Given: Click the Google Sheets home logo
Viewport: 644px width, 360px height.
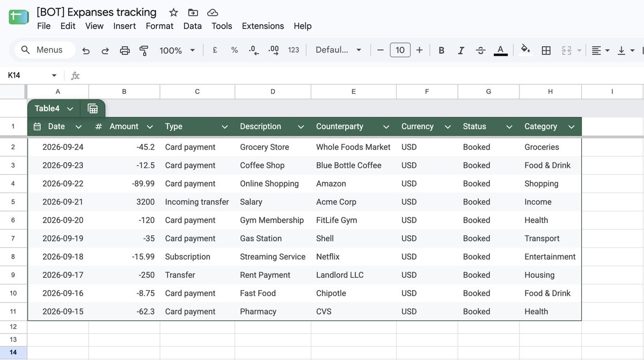Looking at the screenshot, I should click(x=19, y=17).
